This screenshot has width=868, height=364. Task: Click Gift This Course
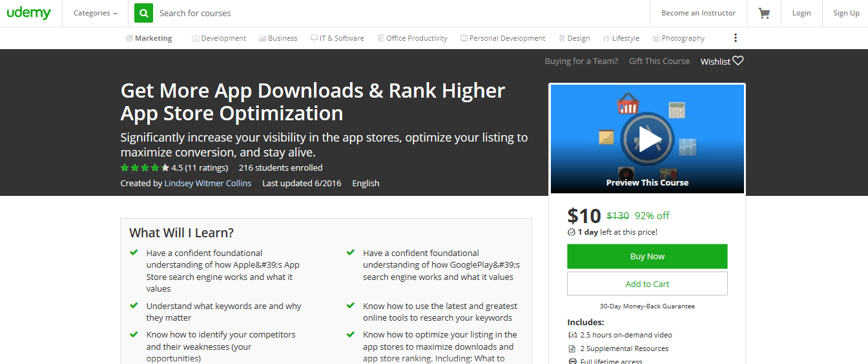pyautogui.click(x=659, y=61)
